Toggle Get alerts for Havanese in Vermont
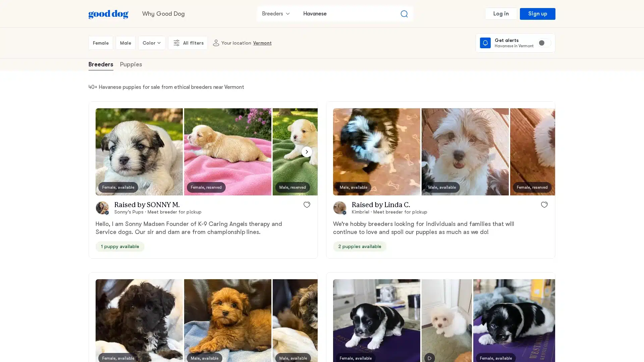 pyautogui.click(x=544, y=43)
